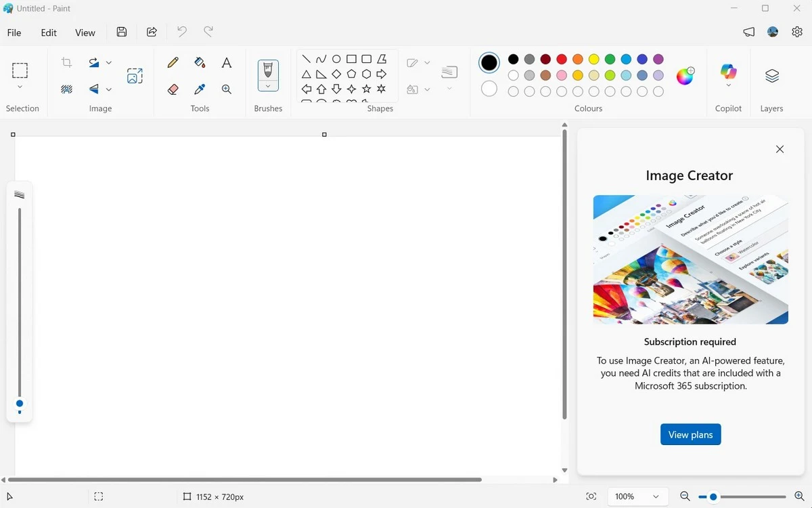Select the Fill bucket tool
The height and width of the screenshot is (508, 812).
click(200, 62)
